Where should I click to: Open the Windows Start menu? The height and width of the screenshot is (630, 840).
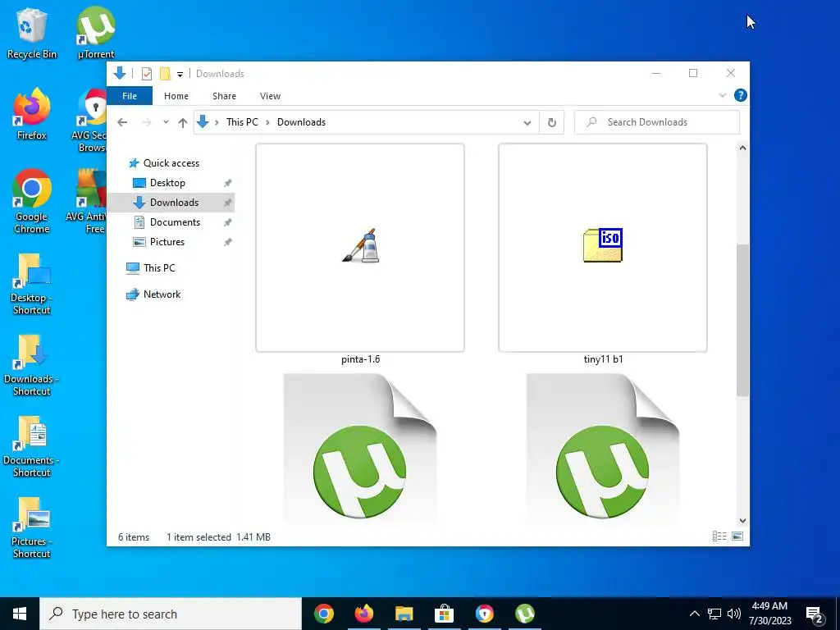click(x=20, y=614)
